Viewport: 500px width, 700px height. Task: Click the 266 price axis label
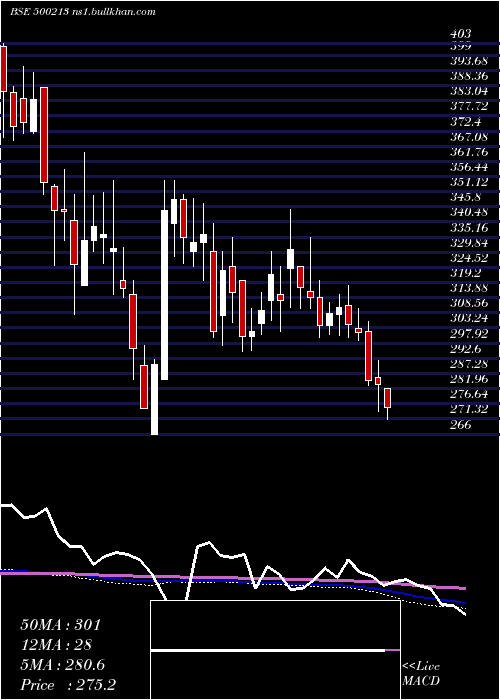click(462, 425)
